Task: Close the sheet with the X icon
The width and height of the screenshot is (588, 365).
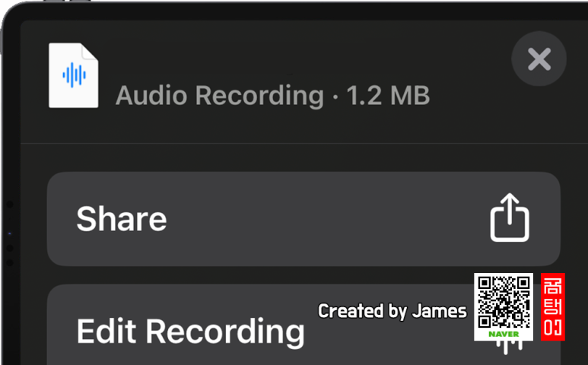Action: pos(539,59)
